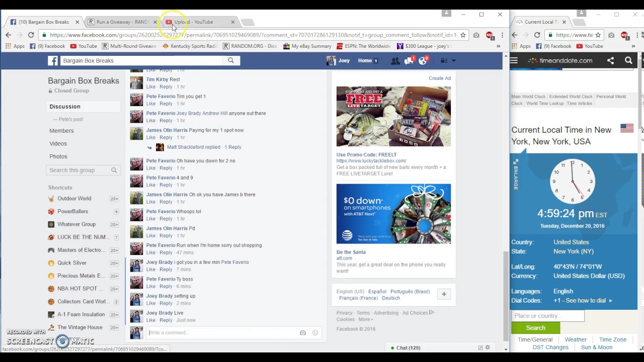Open Chrome menu in Facebook window

502,35
